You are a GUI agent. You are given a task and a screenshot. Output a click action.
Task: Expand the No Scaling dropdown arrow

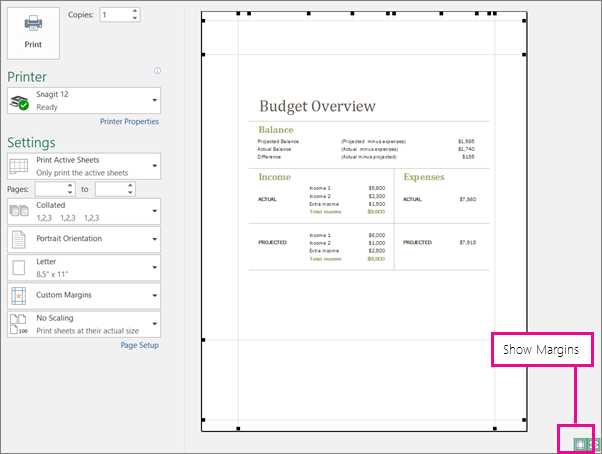coord(154,324)
